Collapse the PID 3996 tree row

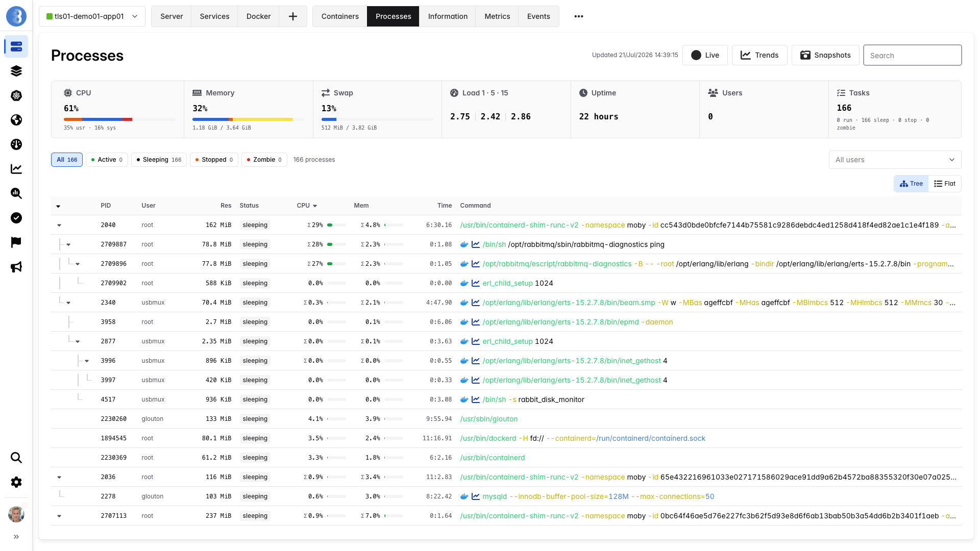coord(87,361)
